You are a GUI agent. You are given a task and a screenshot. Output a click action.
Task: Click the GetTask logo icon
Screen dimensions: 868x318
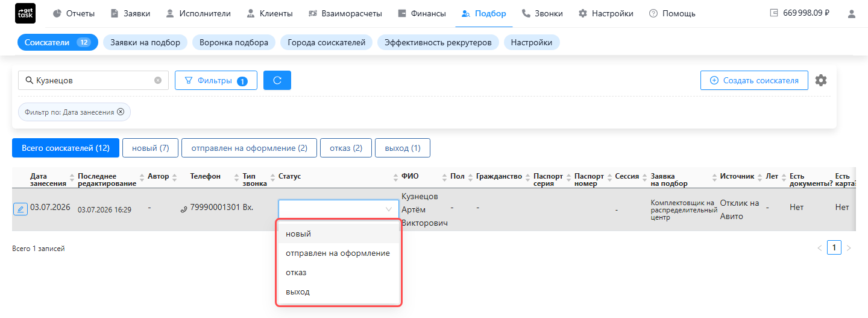pyautogui.click(x=25, y=13)
